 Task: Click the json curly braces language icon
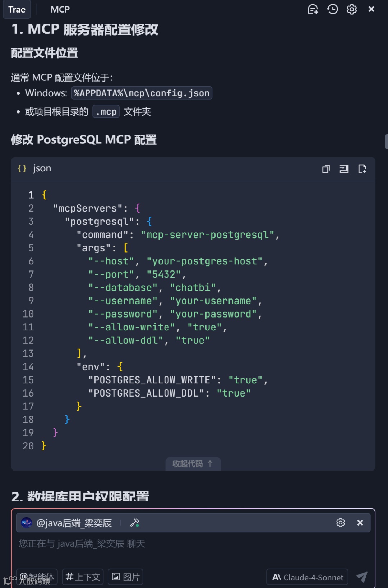pos(22,168)
